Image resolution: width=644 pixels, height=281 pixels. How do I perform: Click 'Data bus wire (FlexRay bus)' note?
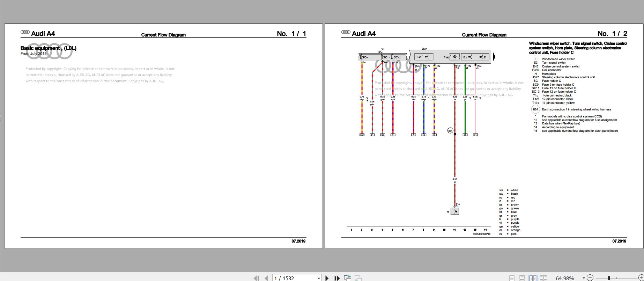click(x=561, y=123)
